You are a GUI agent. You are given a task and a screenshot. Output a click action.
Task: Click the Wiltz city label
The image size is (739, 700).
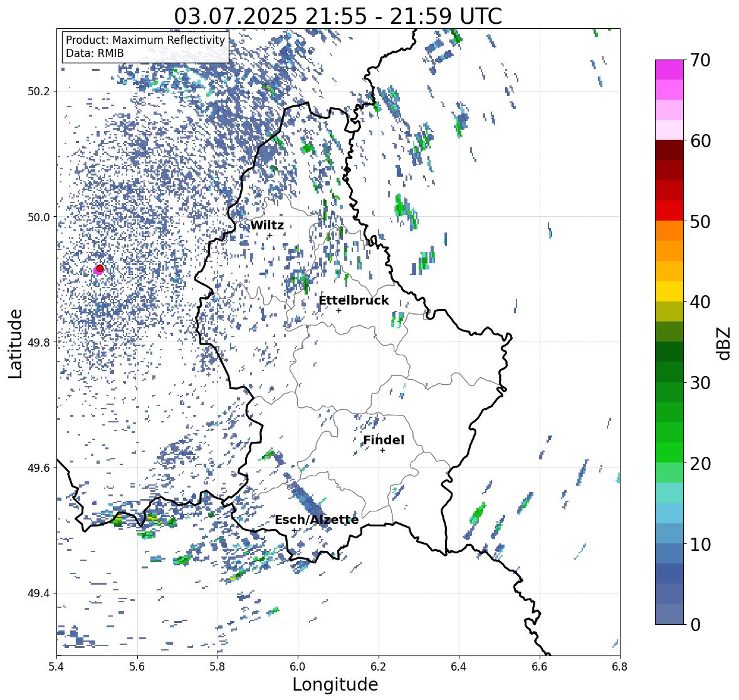(267, 225)
